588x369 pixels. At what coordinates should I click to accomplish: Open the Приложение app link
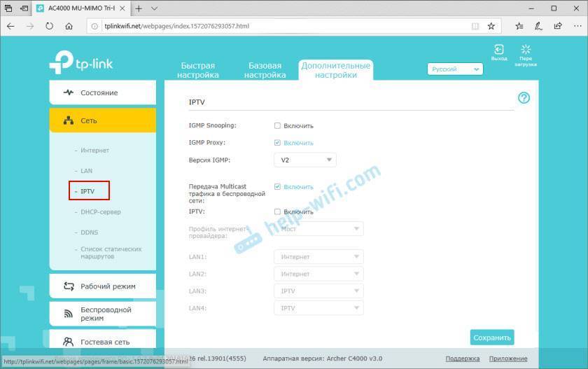click(x=508, y=358)
